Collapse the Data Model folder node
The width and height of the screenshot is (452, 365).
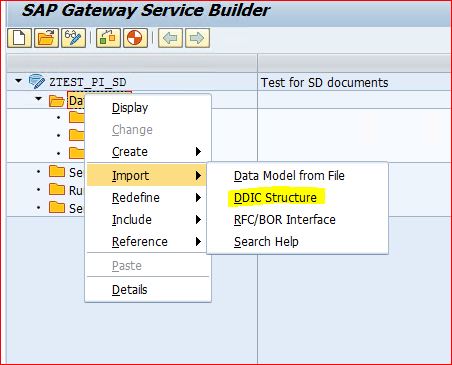tap(39, 99)
